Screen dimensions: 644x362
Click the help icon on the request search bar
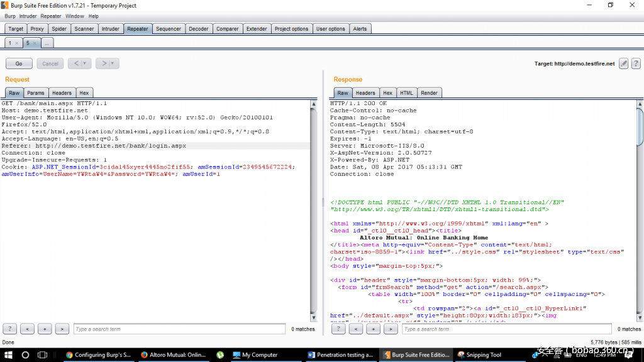[x=11, y=329]
